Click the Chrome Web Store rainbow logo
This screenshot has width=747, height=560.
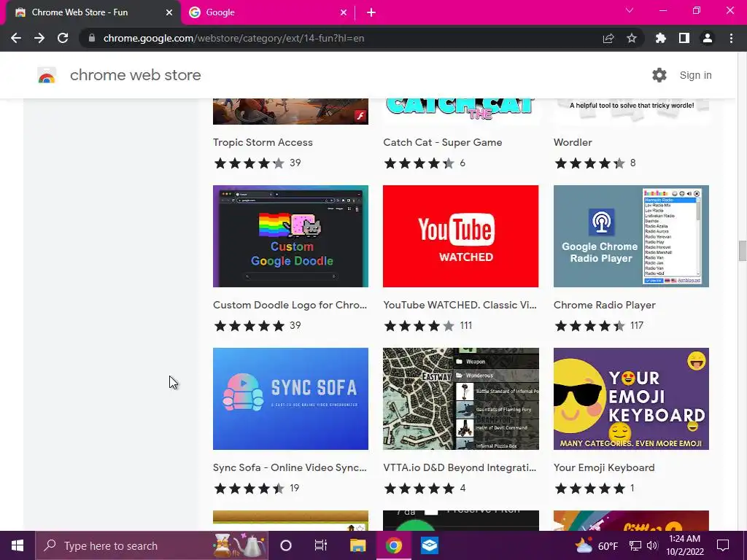point(47,75)
